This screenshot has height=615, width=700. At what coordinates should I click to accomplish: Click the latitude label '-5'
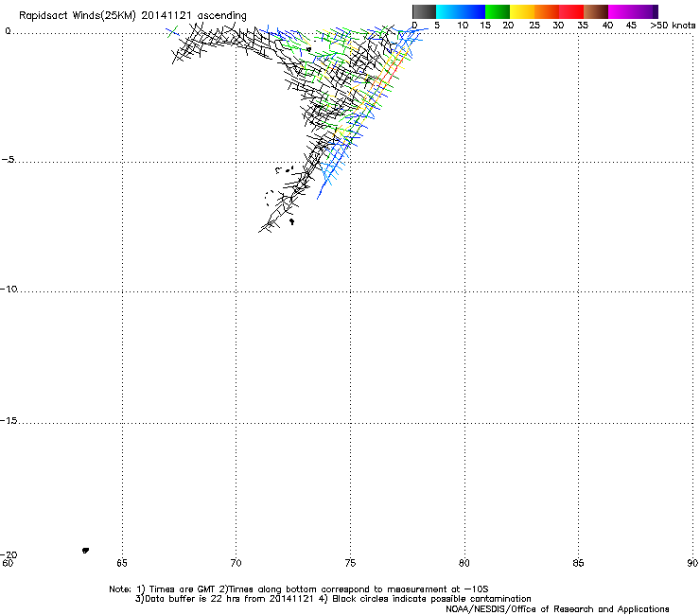pos(9,160)
